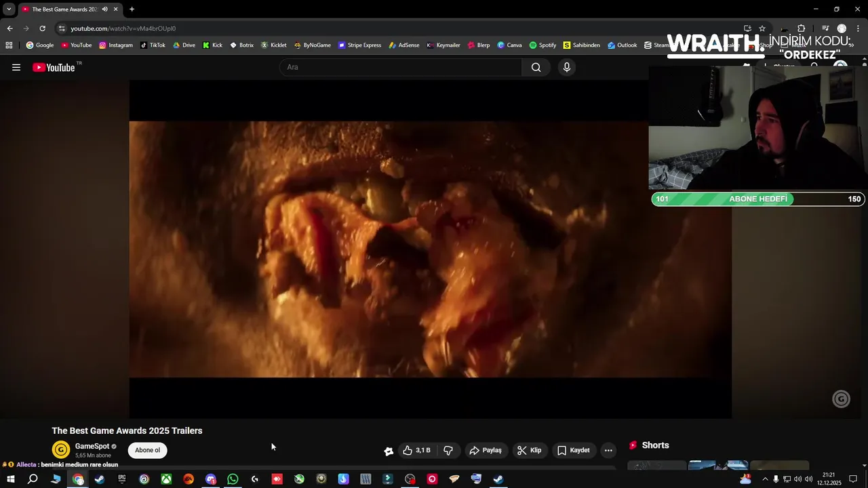Open the video's three-dot more actions menu
Image resolution: width=868 pixels, height=488 pixels.
608,450
